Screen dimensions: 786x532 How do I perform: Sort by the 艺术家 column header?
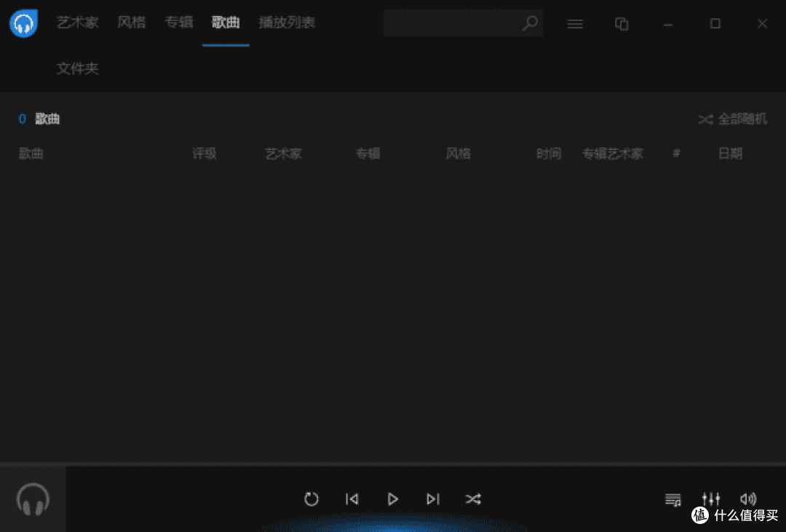tap(283, 154)
